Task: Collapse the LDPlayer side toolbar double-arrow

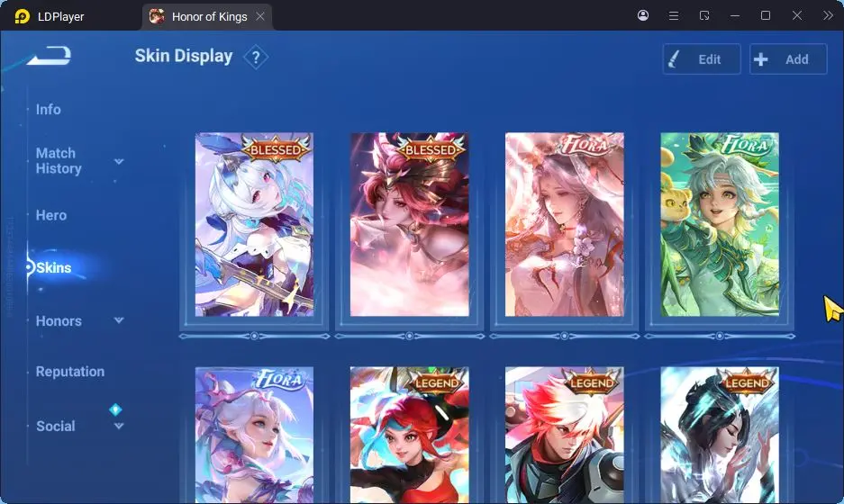Action: (828, 15)
